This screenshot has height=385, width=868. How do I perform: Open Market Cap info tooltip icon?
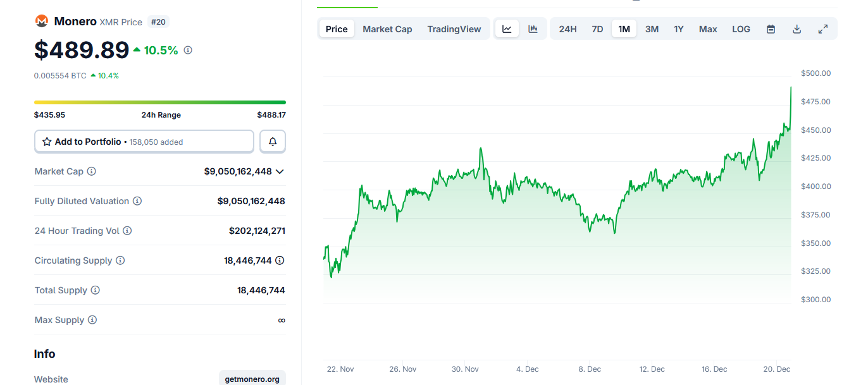point(92,171)
